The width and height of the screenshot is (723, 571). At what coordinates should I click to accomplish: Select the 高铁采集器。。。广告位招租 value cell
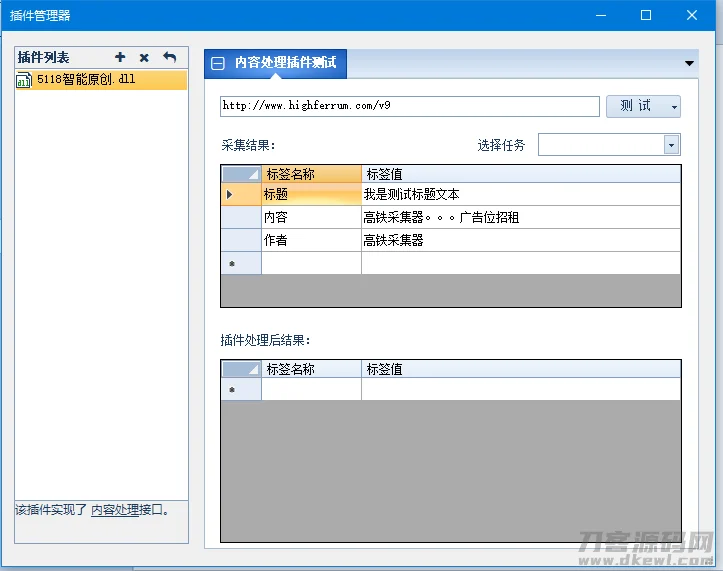pyautogui.click(x=520, y=217)
